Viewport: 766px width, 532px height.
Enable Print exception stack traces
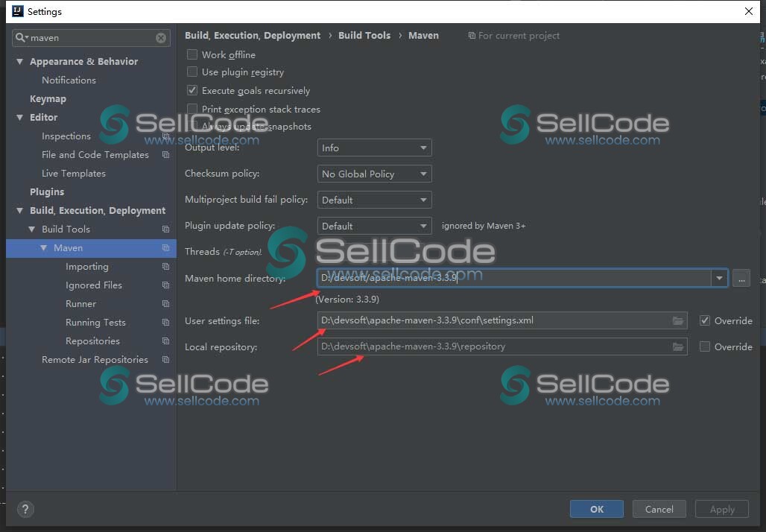192,109
